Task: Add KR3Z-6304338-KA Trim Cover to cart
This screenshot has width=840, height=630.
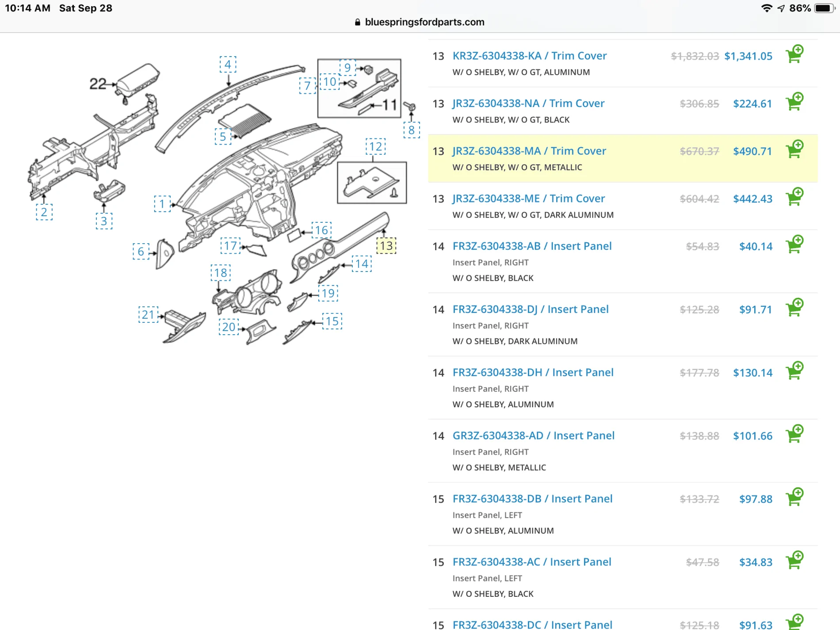Action: 794,54
